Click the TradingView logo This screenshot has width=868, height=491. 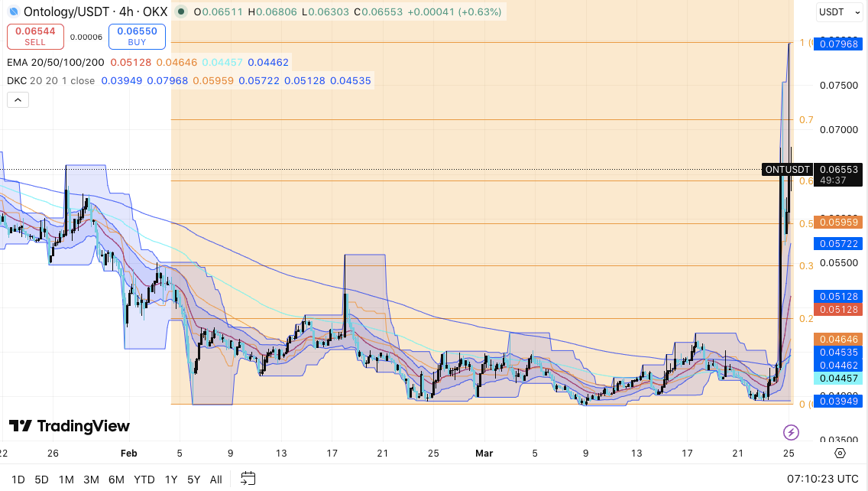(x=70, y=426)
